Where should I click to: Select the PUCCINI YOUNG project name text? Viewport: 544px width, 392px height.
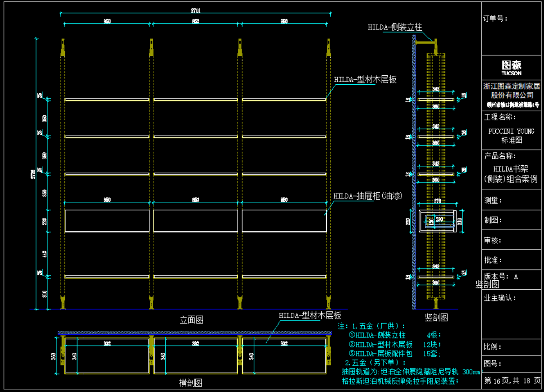511,131
